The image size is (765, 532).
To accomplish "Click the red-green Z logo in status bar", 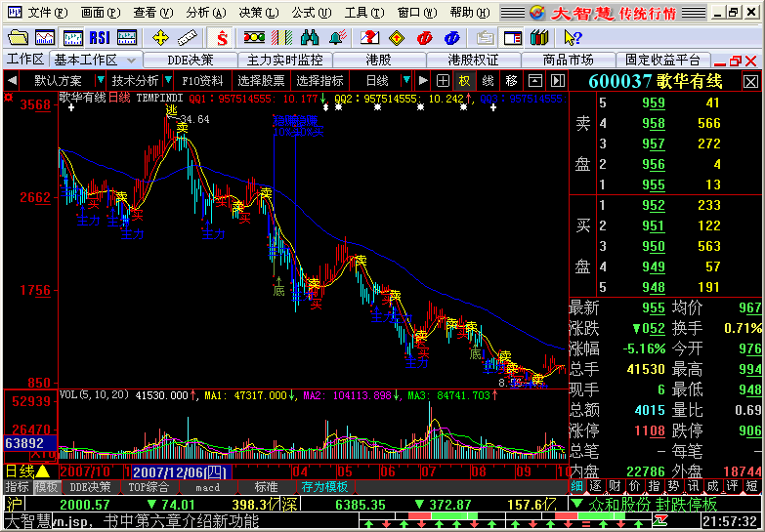I will click(x=662, y=520).
